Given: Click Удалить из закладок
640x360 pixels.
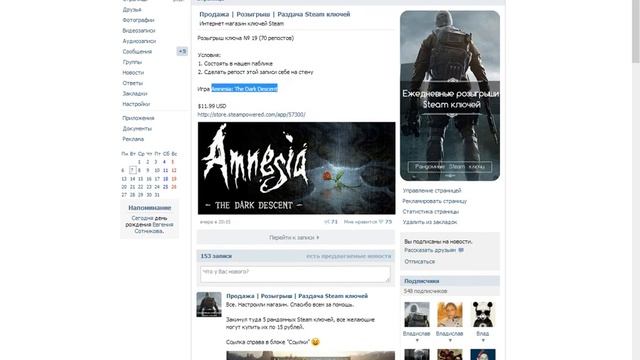Looking at the screenshot, I should [x=430, y=222].
